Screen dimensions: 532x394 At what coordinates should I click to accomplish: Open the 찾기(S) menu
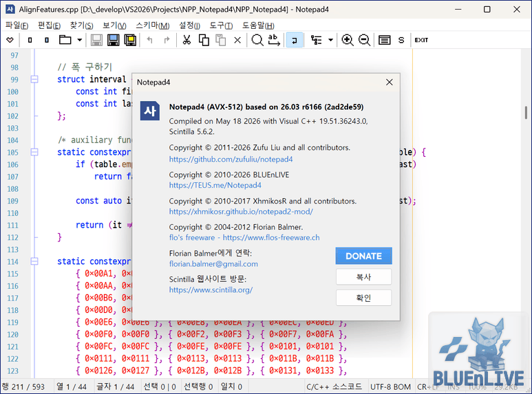(x=81, y=25)
